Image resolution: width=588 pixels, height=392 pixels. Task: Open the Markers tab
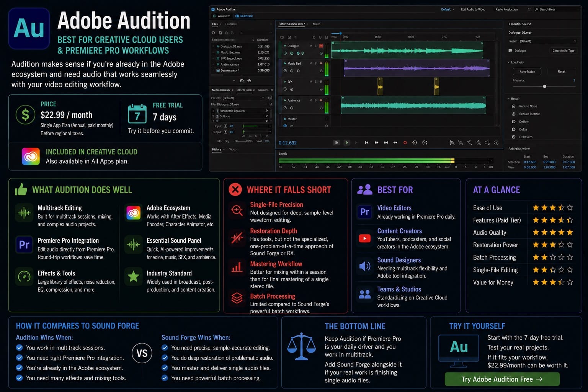(263, 90)
